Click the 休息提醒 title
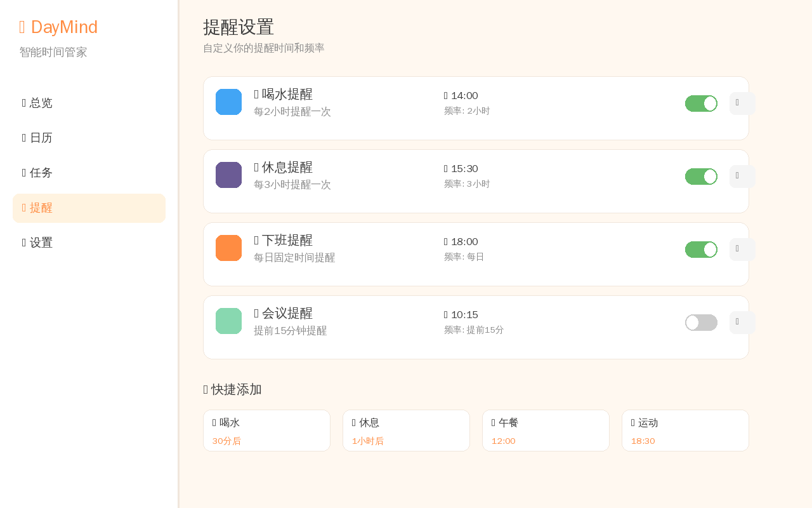The height and width of the screenshot is (508, 812). 284,168
